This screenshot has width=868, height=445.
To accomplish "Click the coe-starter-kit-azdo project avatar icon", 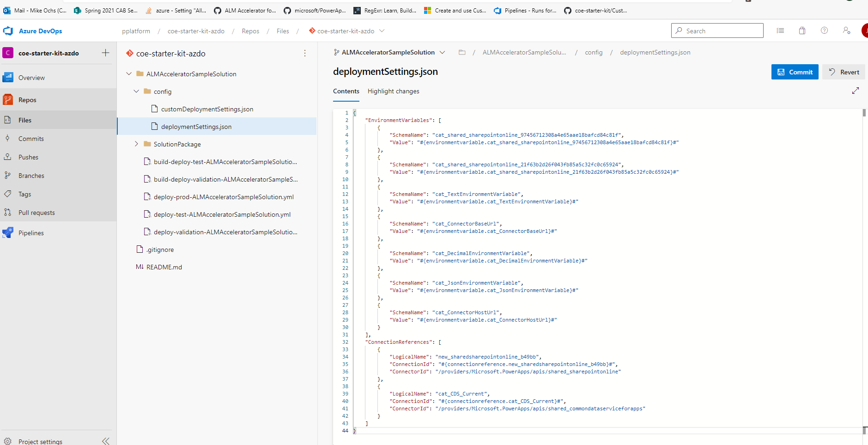I will coord(8,53).
